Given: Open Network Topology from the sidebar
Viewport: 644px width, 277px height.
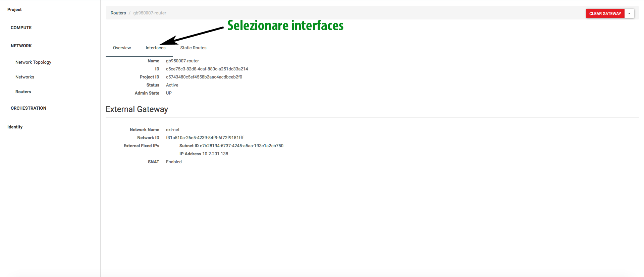Looking at the screenshot, I should point(33,62).
